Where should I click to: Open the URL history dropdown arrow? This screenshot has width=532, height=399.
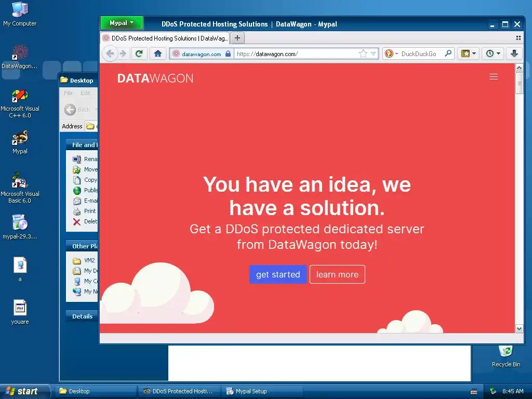373,54
